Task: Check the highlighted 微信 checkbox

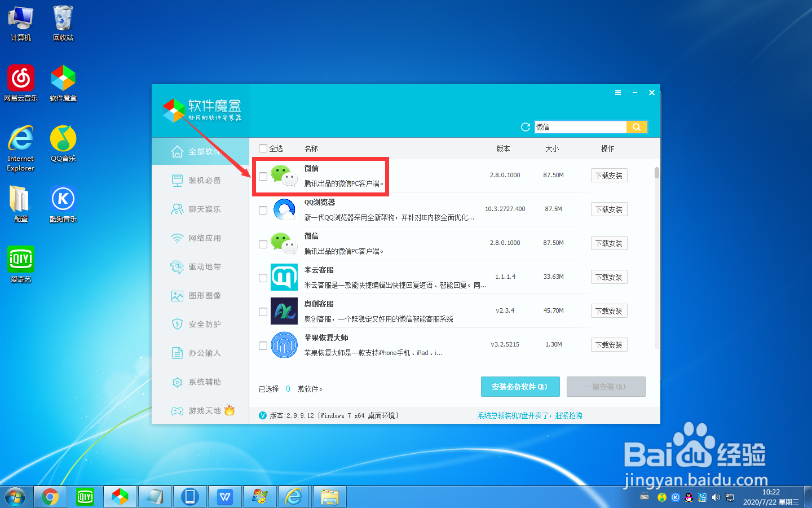Action: coord(263,176)
